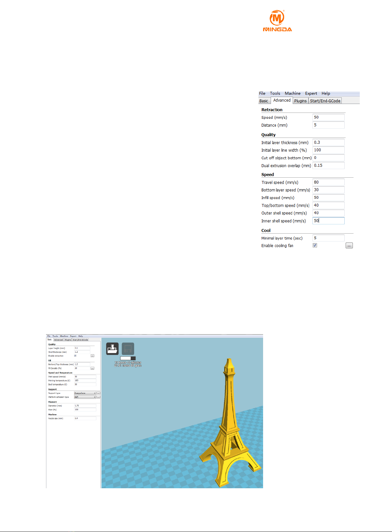Open the Tools menu in the small tower window
The image size is (392, 532).
[x=55, y=336]
